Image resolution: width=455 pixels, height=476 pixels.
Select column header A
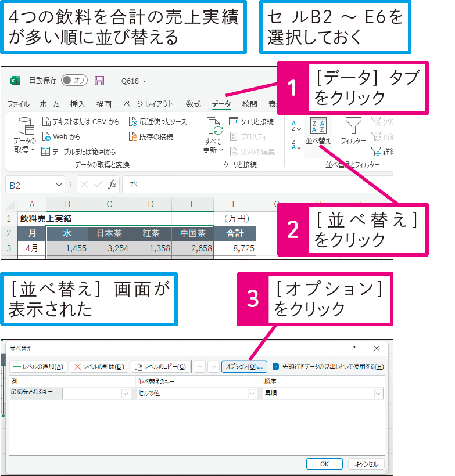[x=31, y=204]
